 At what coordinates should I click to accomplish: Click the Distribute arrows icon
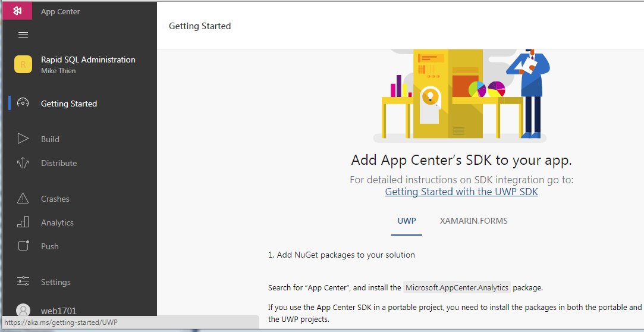(23, 163)
